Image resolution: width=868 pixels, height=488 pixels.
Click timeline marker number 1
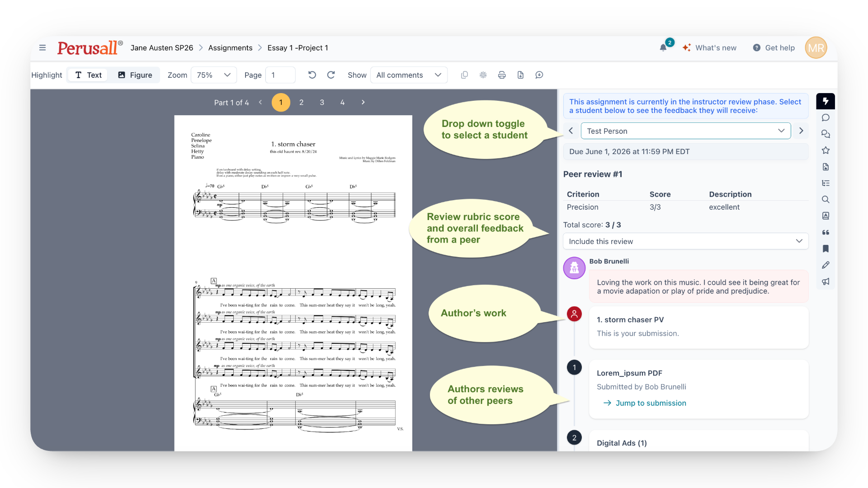click(x=574, y=367)
